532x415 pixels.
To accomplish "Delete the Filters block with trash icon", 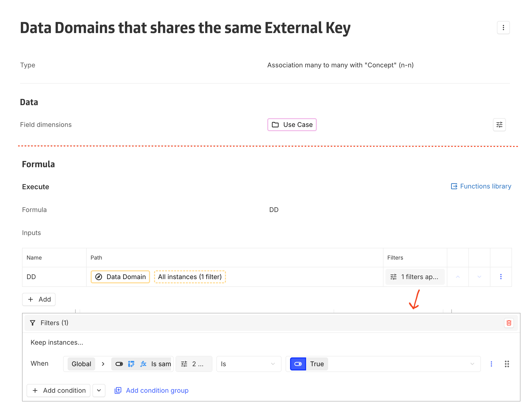I will tap(509, 323).
